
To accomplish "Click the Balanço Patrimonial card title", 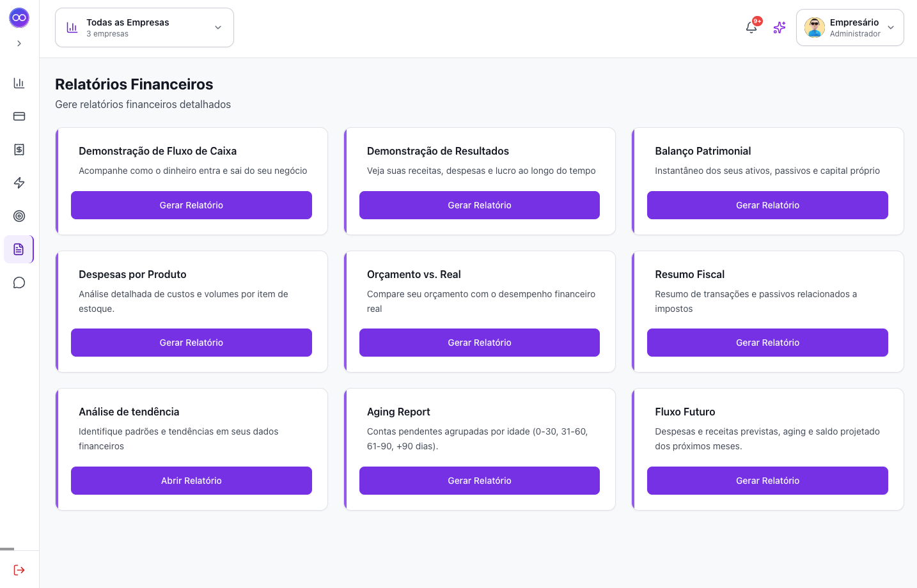I will coord(703,151).
